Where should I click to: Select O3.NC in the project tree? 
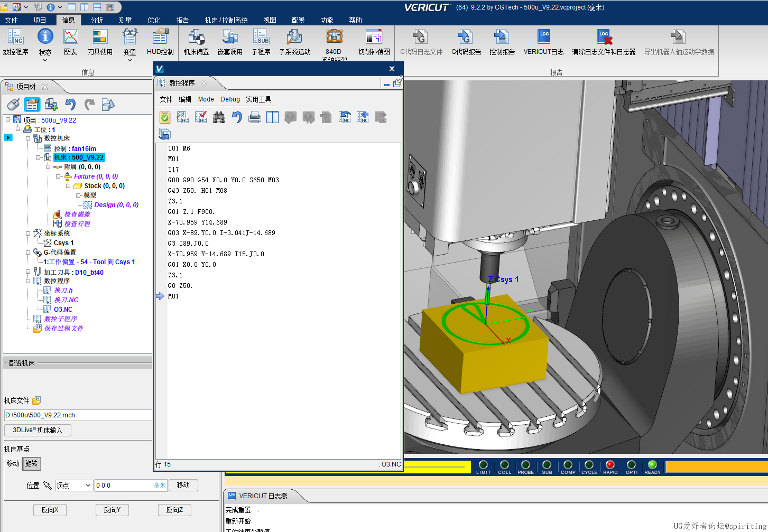tap(63, 310)
